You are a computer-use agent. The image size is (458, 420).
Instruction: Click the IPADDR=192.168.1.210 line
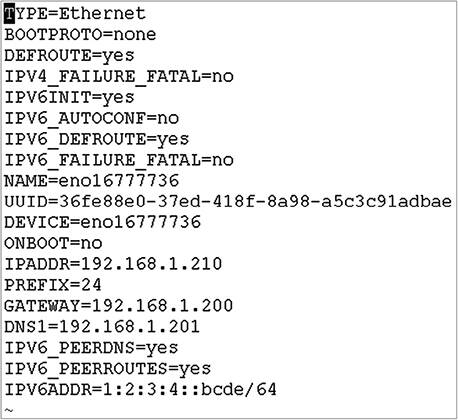pos(113,265)
